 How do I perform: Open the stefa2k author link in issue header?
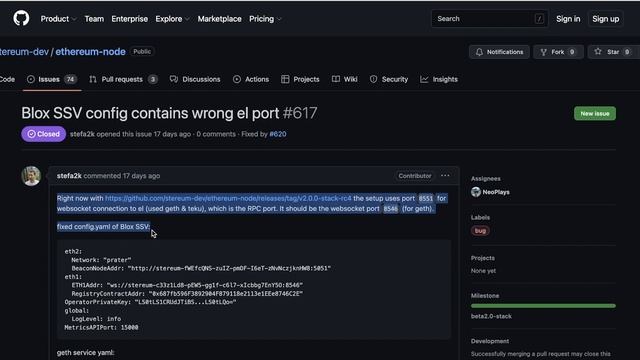click(x=82, y=134)
